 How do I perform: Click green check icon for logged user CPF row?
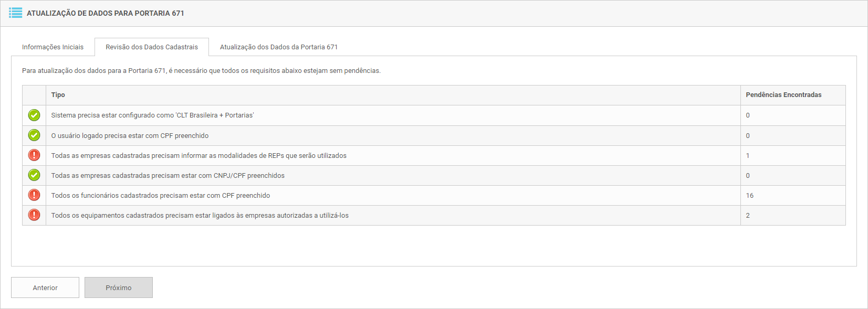[x=34, y=135]
